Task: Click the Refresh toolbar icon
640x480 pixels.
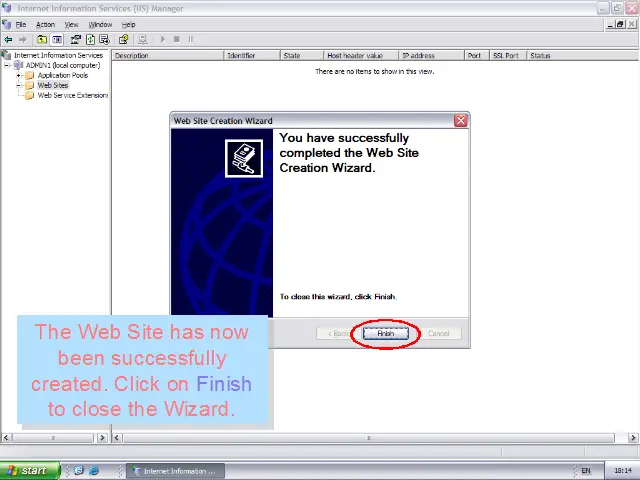Action: point(90,40)
